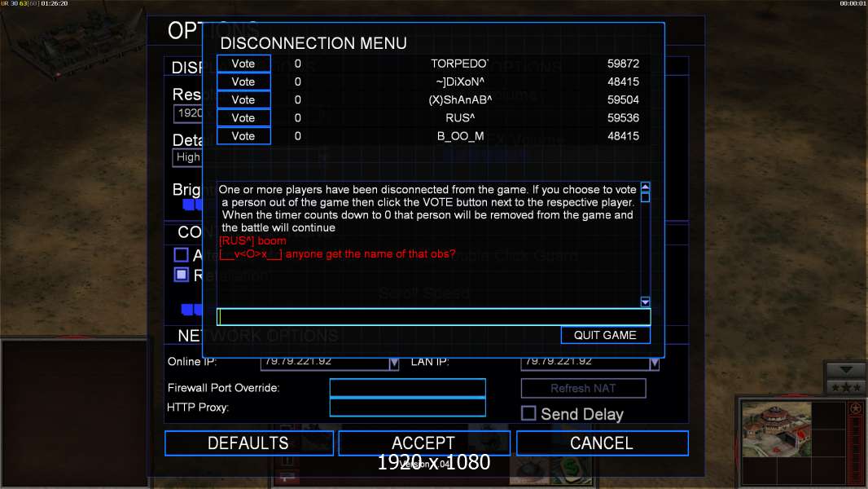The image size is (868, 489).
Task: Toggle the Retaliation checkbox in Options
Action: tap(181, 275)
